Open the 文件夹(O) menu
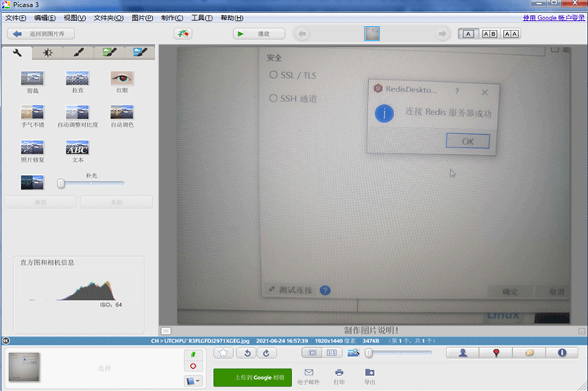The image size is (588, 391). pyautogui.click(x=108, y=18)
